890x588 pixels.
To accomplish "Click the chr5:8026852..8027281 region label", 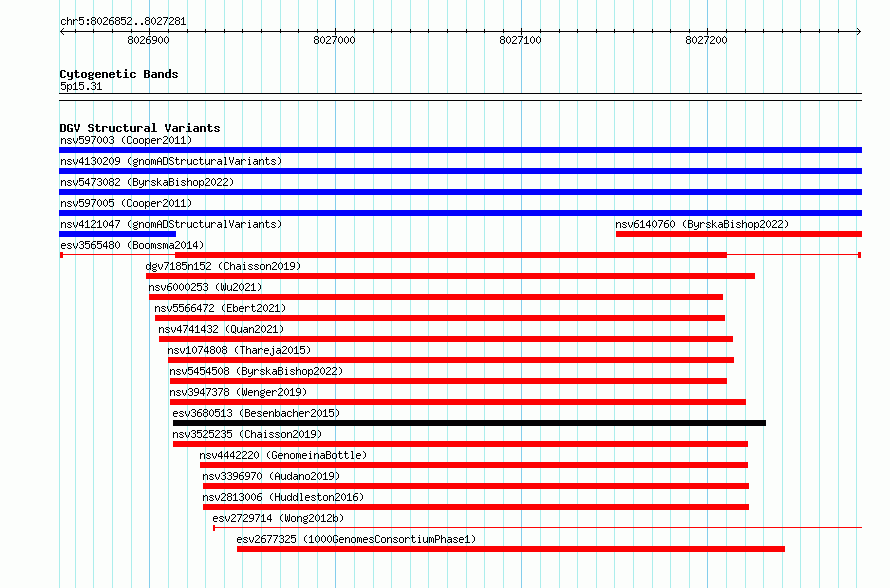I will coord(123,21).
